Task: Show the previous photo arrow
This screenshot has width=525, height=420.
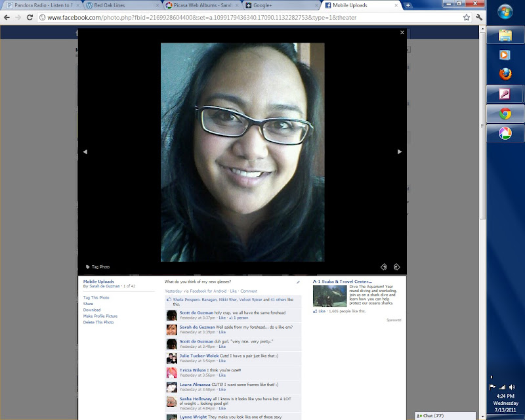Action: (85, 152)
